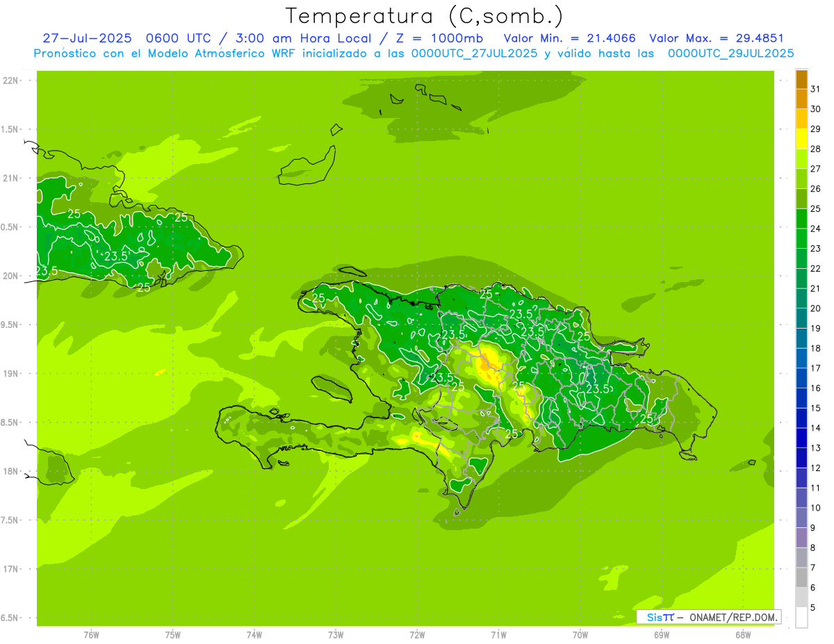This screenshot has width=834, height=644.
Task: Select the "Valor Max. = 29.4851" text
Action: click(x=716, y=38)
